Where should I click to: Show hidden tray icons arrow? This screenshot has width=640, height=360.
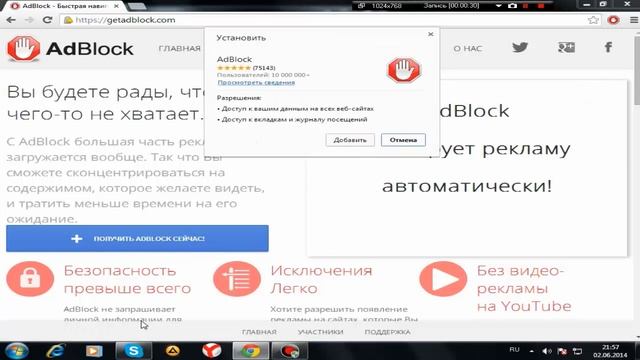click(531, 351)
